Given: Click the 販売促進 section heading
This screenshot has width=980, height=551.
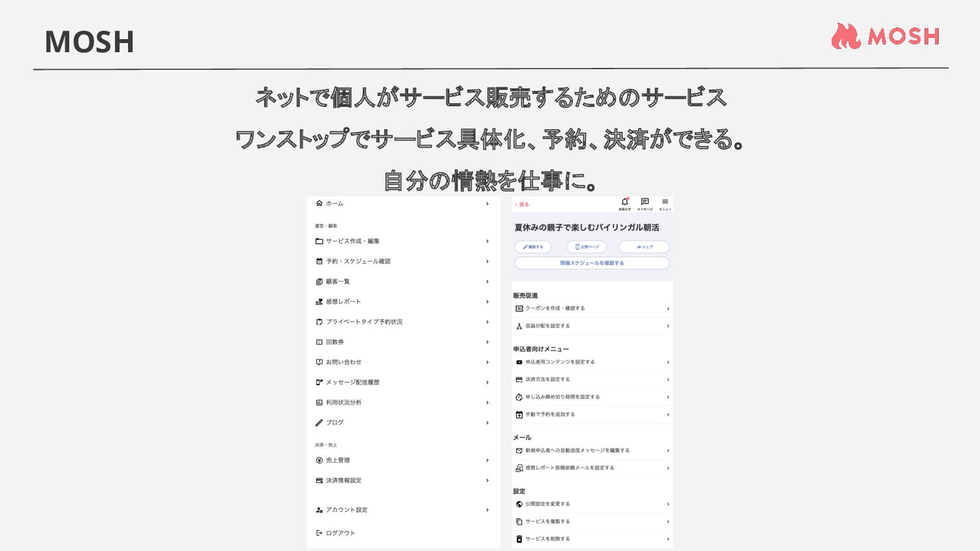Looking at the screenshot, I should 525,296.
